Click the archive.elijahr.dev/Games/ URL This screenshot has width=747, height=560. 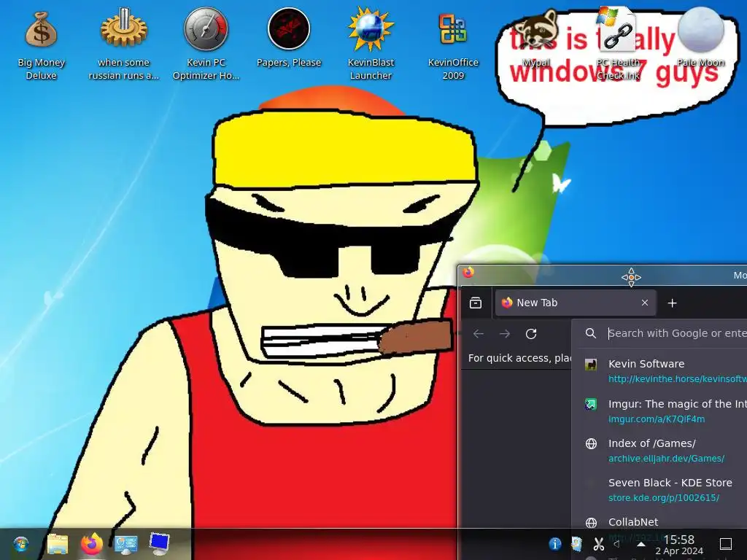pos(666,458)
